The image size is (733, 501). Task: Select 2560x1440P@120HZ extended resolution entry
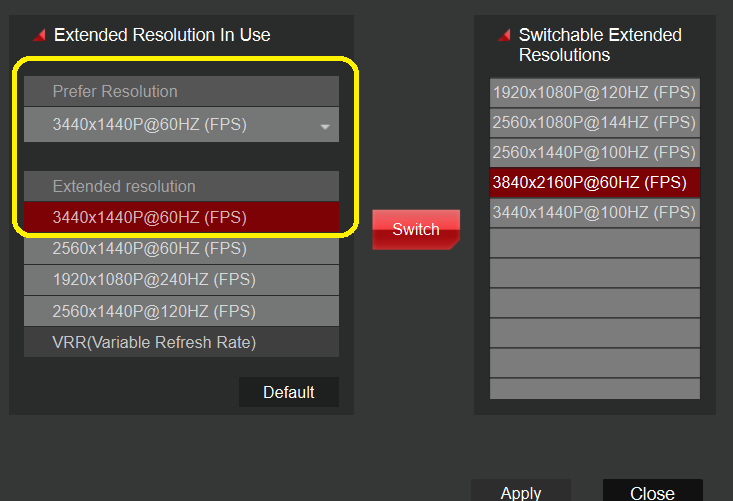(180, 311)
